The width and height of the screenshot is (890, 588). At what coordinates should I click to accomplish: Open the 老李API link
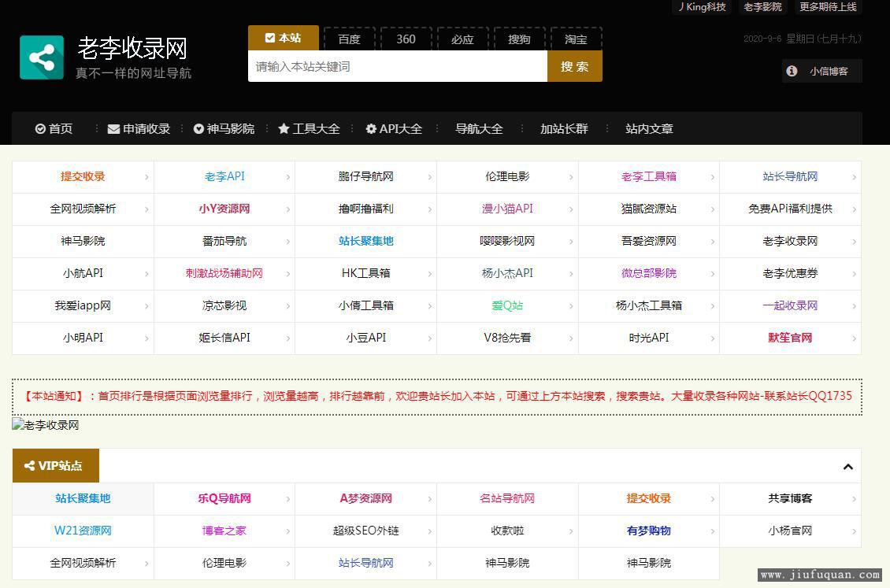[x=224, y=177]
